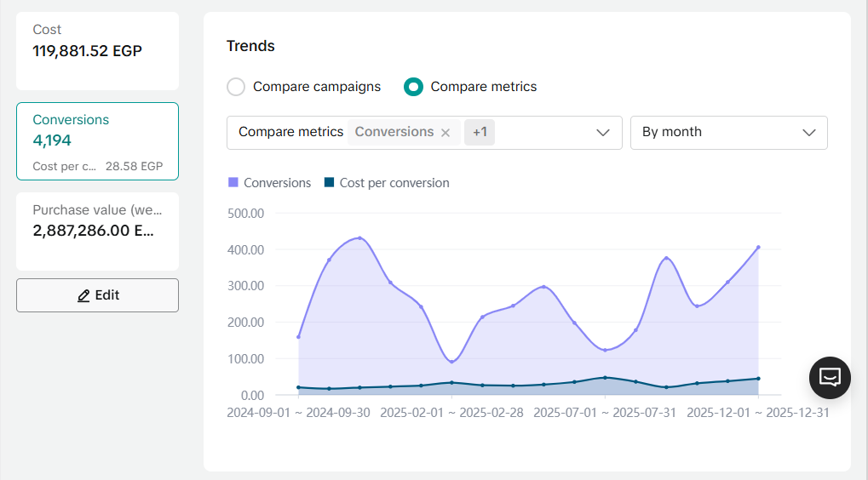Click the +1 additional metrics badge
This screenshot has height=480, width=868.
(480, 133)
